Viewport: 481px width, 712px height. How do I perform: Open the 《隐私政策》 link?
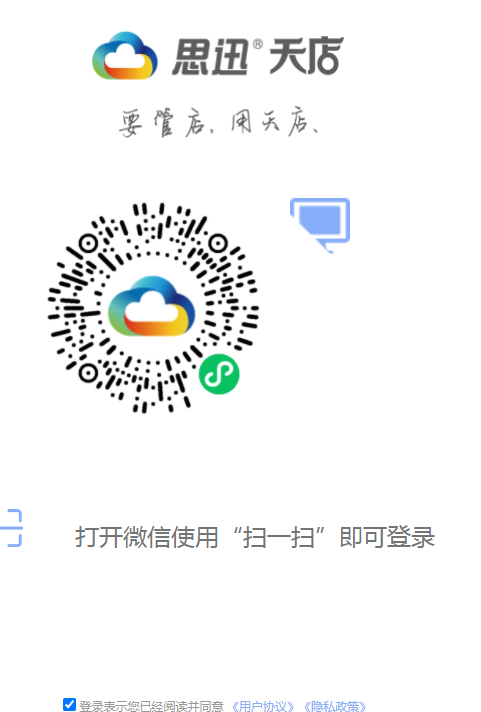click(335, 706)
